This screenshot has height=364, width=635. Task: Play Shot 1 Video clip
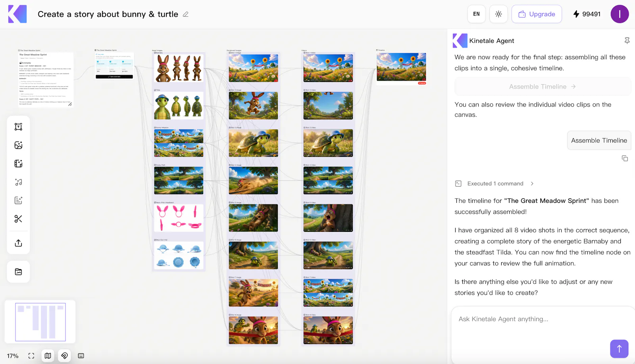328,68
